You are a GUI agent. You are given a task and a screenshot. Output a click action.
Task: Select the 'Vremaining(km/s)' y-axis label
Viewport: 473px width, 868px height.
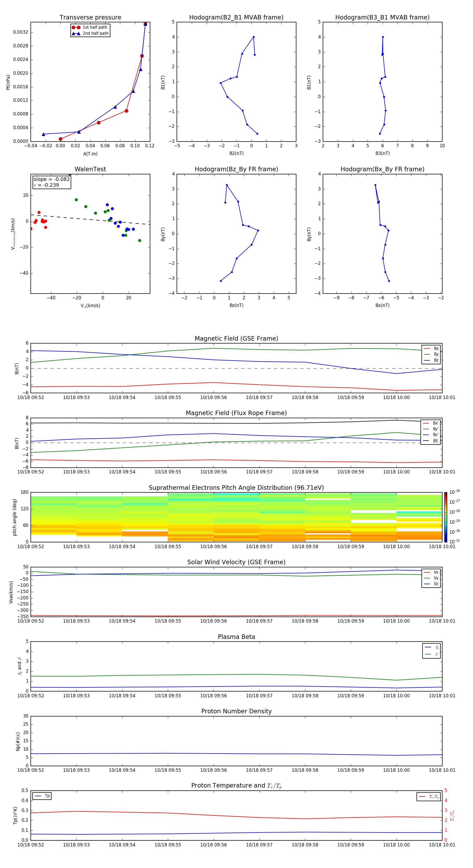[13, 234]
